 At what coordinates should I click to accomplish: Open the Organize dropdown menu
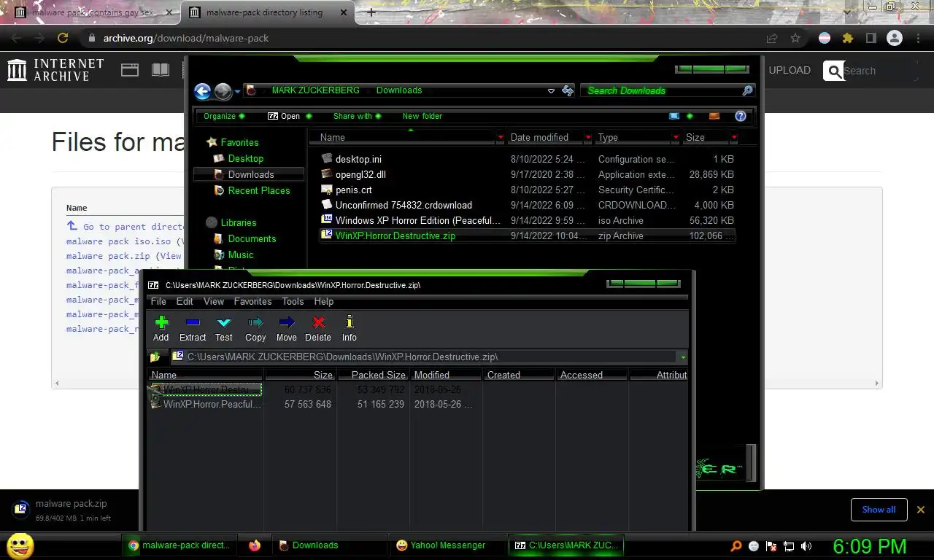(224, 116)
